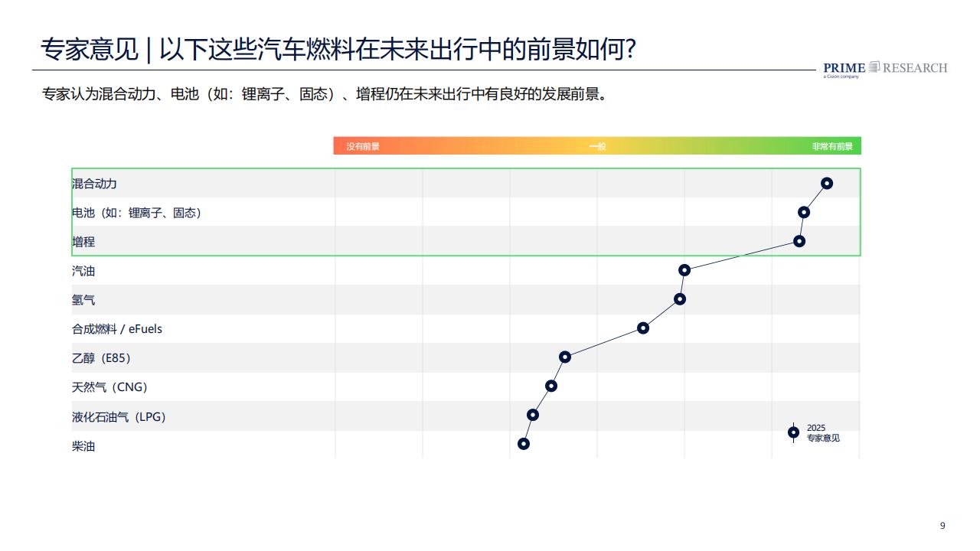Click the 一般 label on the scale
980x551 pixels.
click(597, 146)
